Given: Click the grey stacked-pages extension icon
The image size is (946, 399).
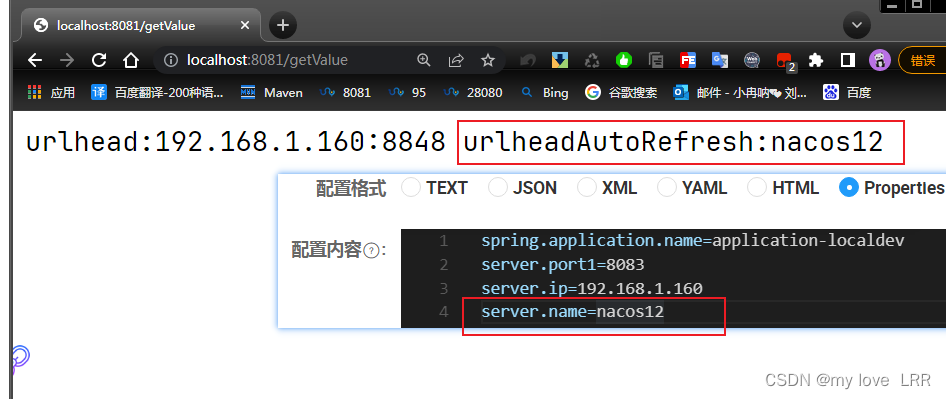Looking at the screenshot, I should (656, 60).
